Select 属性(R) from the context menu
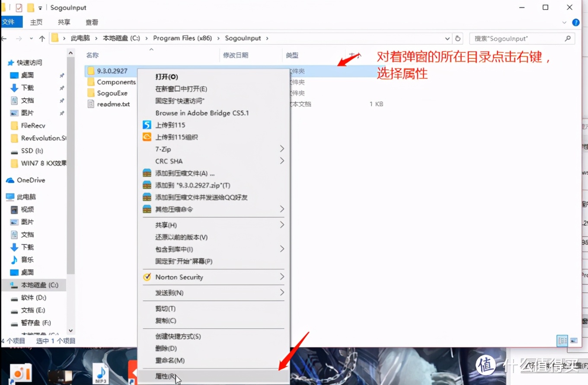Viewport: 588px width, 385px height. pyautogui.click(x=166, y=376)
